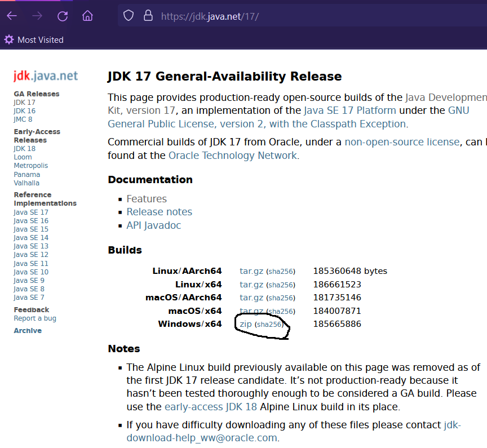
Task: Download the Linux/AArch64 tar.gz build
Action: [251, 272]
